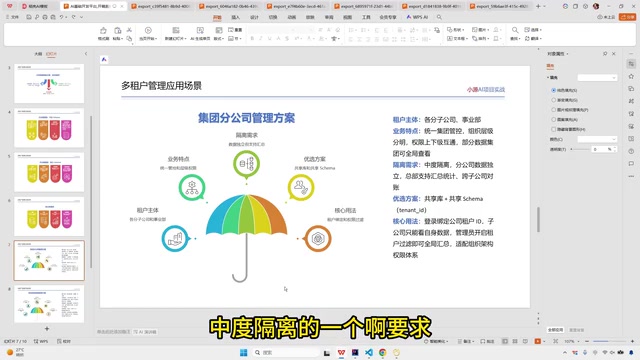The image size is (640, 360).
Task: Collapse the slide thumbnail panel chevron
Action: click(86, 54)
